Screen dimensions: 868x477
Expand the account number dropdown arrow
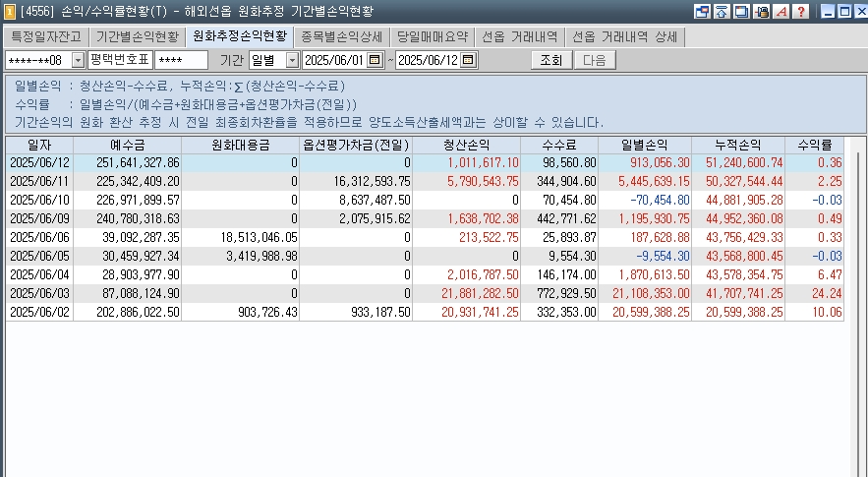pyautogui.click(x=78, y=60)
